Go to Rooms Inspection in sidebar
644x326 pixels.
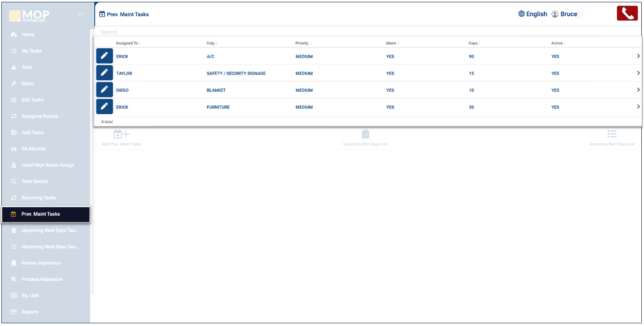(x=41, y=263)
